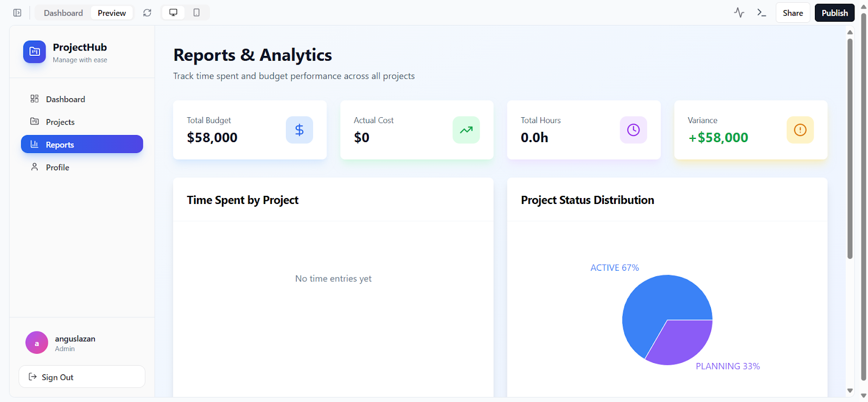This screenshot has height=402, width=868.
Task: Click the Actual Cost trending-up icon
Action: 467,130
